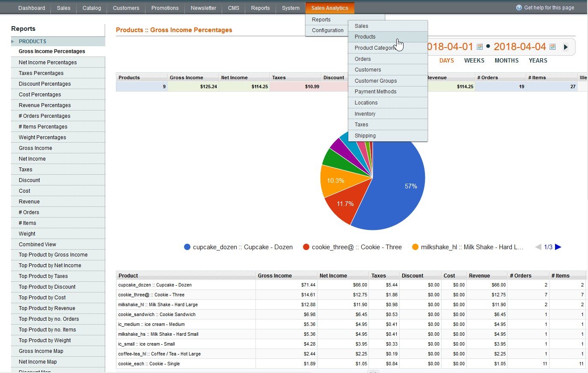The image size is (588, 373).
Task: Open Net Income Percentages report
Action: (48, 63)
